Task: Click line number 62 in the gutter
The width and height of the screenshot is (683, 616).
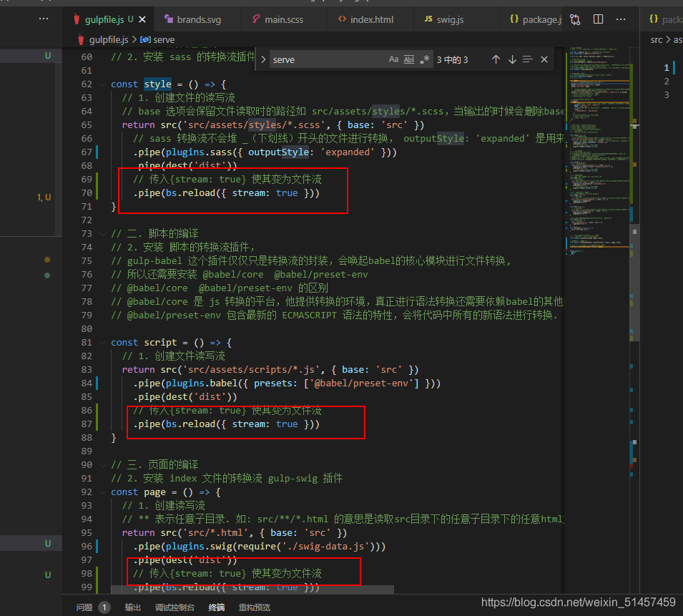Action: [87, 84]
